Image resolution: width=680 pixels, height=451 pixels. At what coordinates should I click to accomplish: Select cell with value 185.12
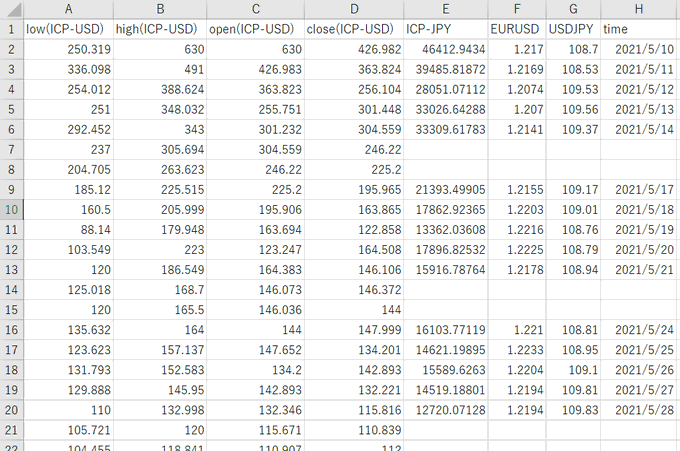click(69, 190)
